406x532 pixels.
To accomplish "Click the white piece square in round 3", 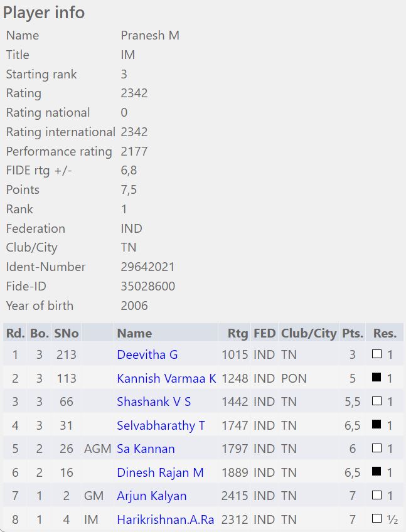I will pos(377,402).
